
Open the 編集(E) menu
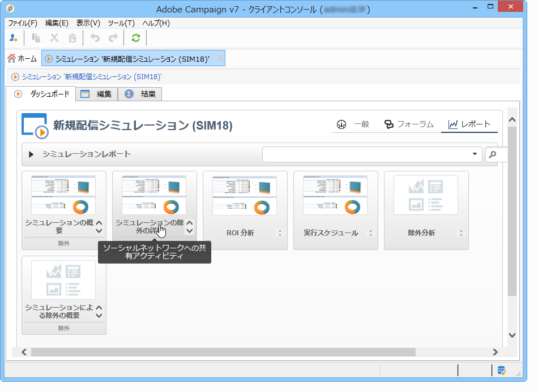coord(57,23)
